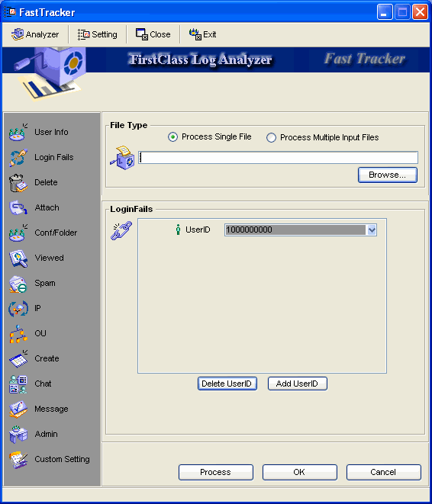Select Process Single File radio button

pos(173,137)
